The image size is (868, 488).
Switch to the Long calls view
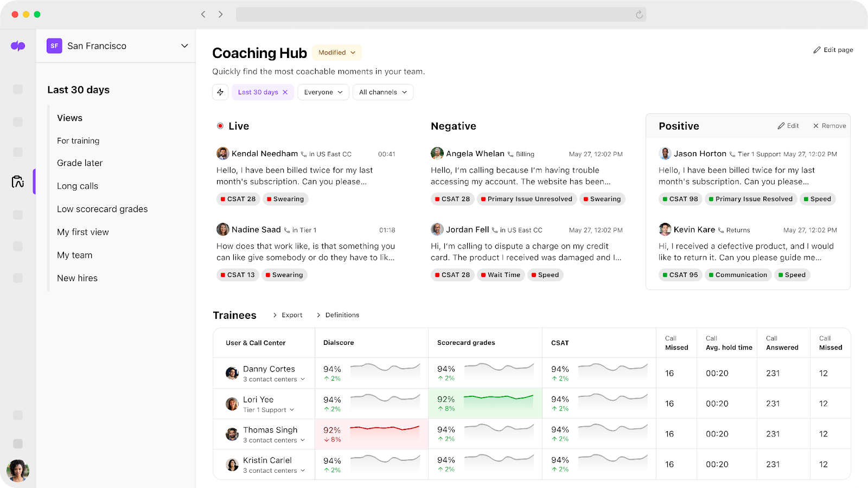(x=78, y=185)
